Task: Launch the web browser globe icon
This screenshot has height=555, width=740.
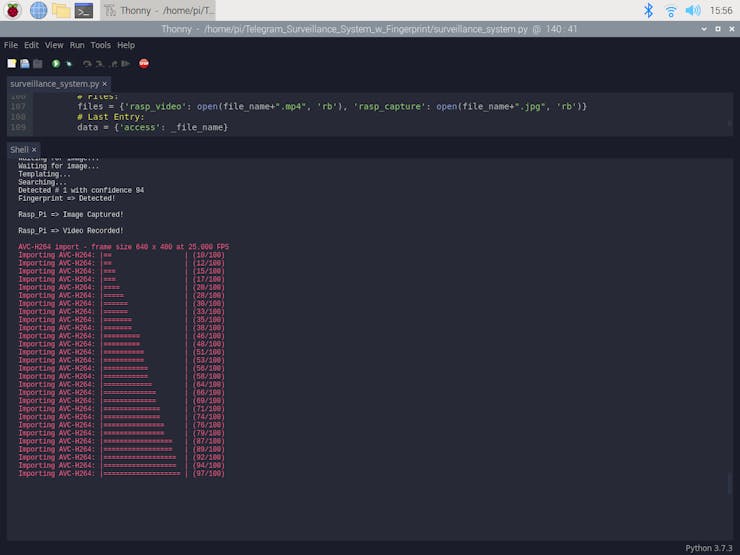Action: (38, 10)
